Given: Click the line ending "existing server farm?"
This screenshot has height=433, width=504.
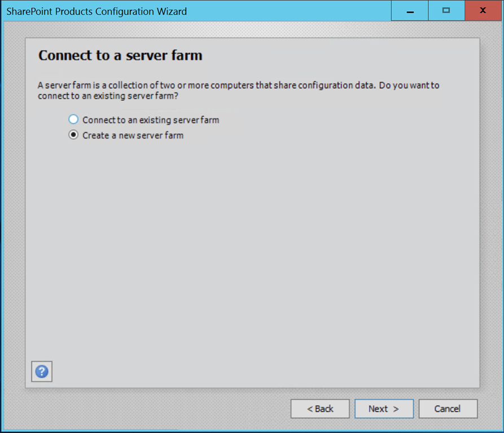Looking at the screenshot, I should click(108, 96).
